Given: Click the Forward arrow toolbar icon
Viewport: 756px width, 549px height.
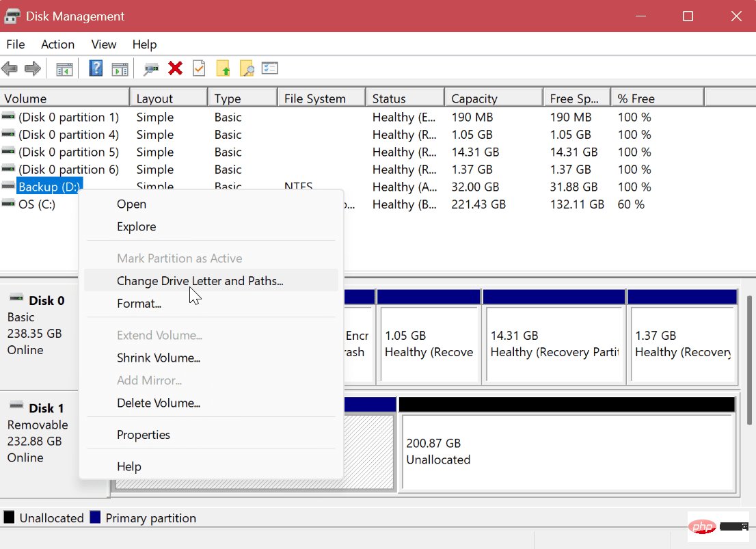Looking at the screenshot, I should 32,68.
